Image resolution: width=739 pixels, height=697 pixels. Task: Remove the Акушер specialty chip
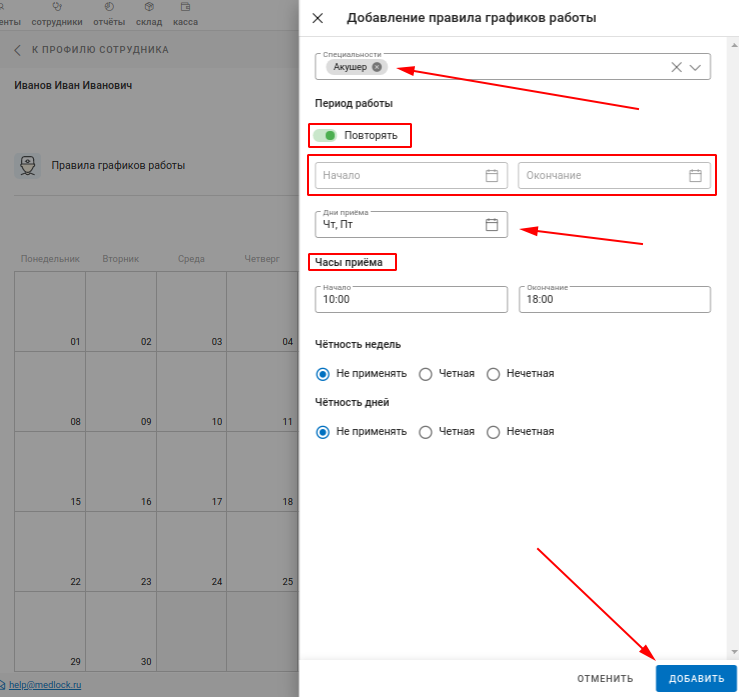[x=377, y=67]
